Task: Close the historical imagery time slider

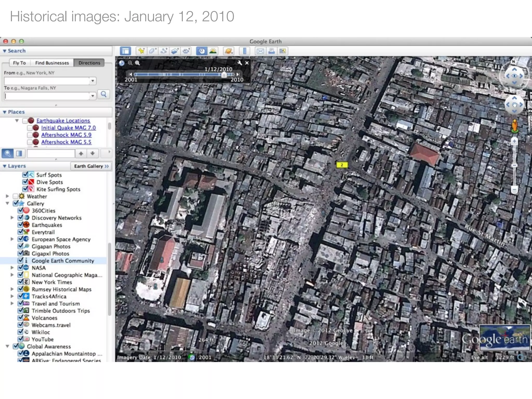Action: [x=247, y=63]
